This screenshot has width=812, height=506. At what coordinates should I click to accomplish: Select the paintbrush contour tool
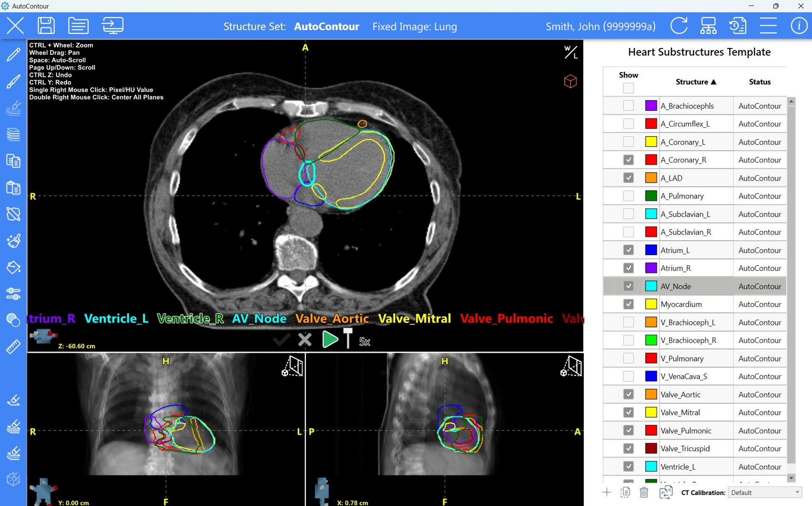coord(13,81)
